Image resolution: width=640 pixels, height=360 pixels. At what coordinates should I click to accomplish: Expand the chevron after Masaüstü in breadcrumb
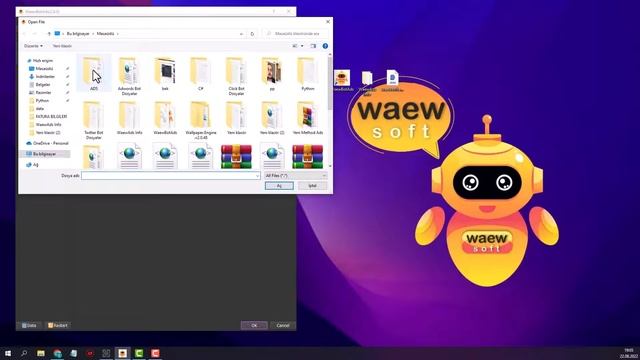(x=118, y=33)
